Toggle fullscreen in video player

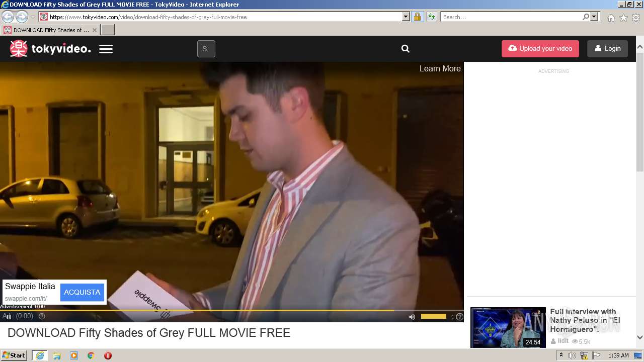455,317
